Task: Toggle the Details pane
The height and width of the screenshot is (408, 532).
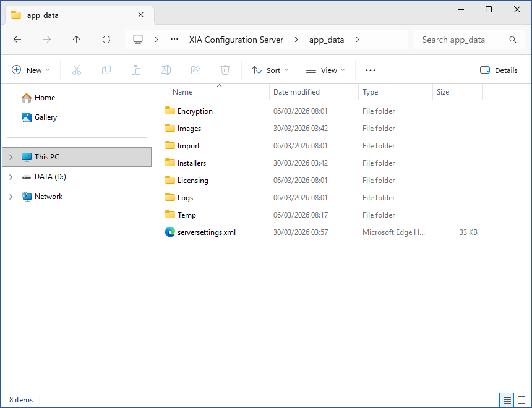Action: coord(499,70)
